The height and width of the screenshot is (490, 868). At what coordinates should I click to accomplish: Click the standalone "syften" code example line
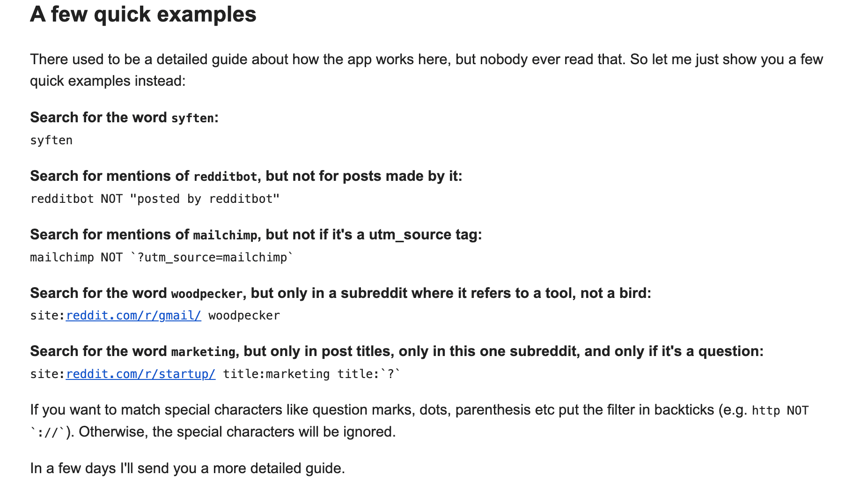[x=51, y=141]
